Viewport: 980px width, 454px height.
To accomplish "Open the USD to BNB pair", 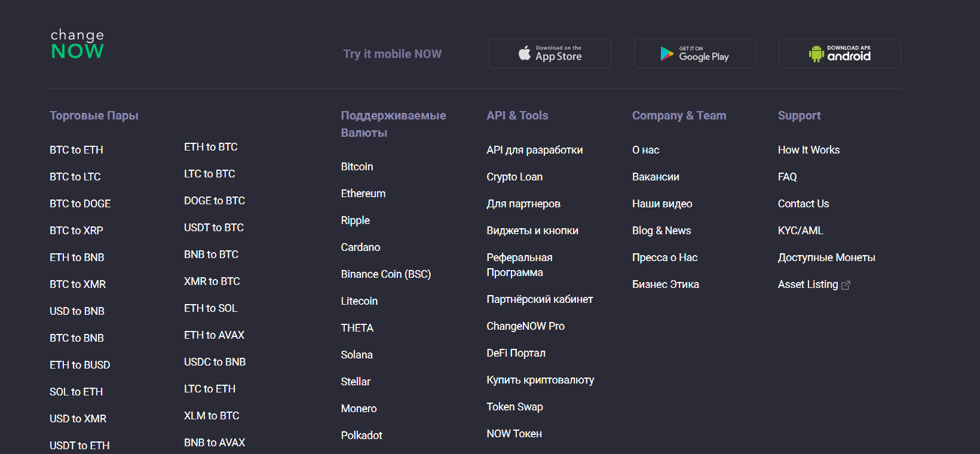I will [x=77, y=311].
